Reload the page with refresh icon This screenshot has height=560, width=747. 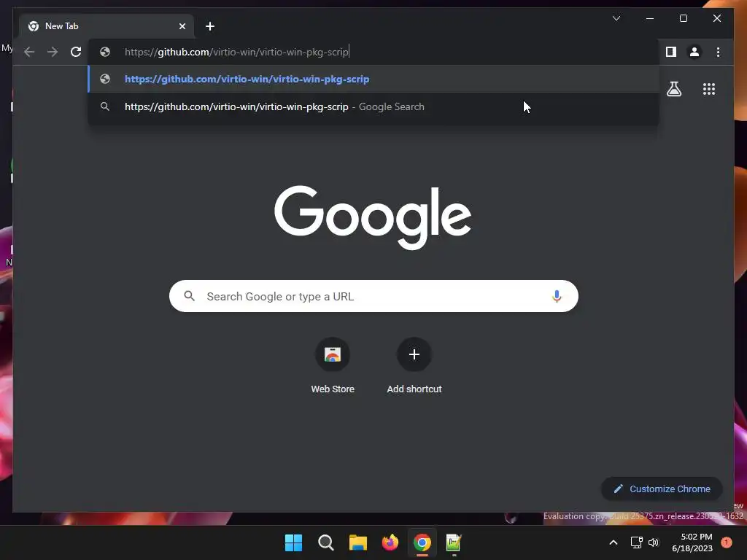76,52
